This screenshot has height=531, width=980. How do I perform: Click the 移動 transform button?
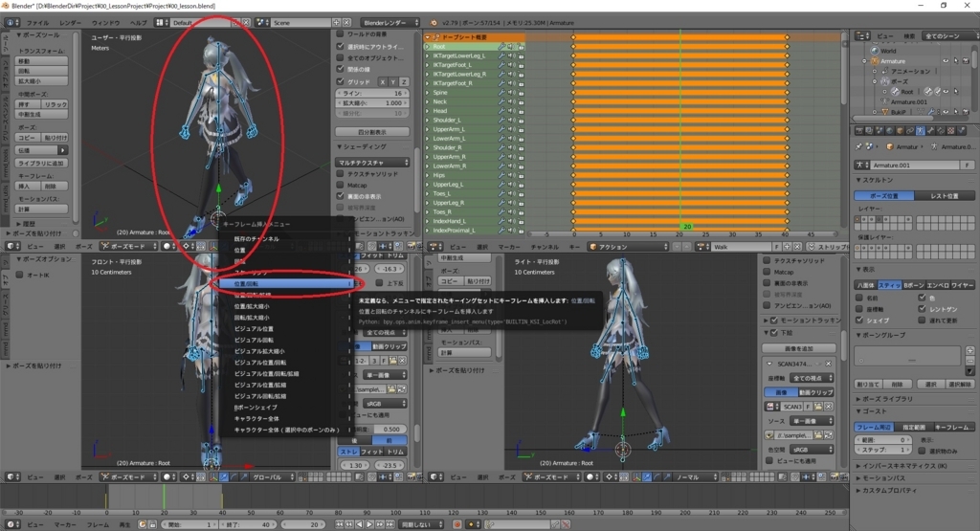point(42,61)
